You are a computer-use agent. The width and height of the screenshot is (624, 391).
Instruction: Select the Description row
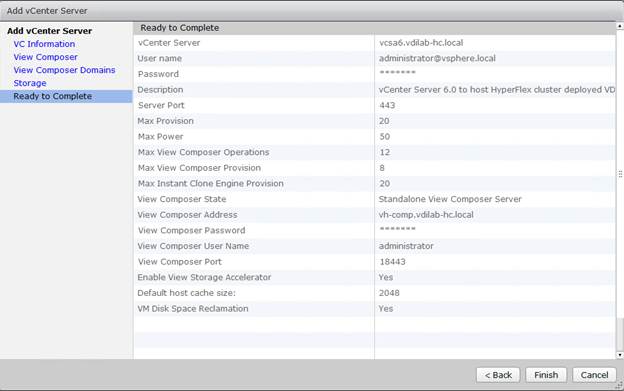[x=374, y=90]
